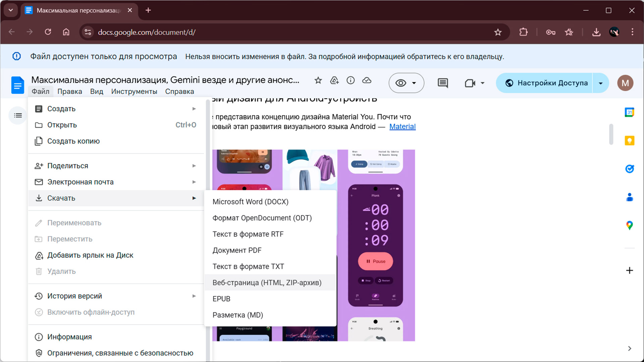
Task: Bookmark this page with star icon
Action: tap(498, 32)
